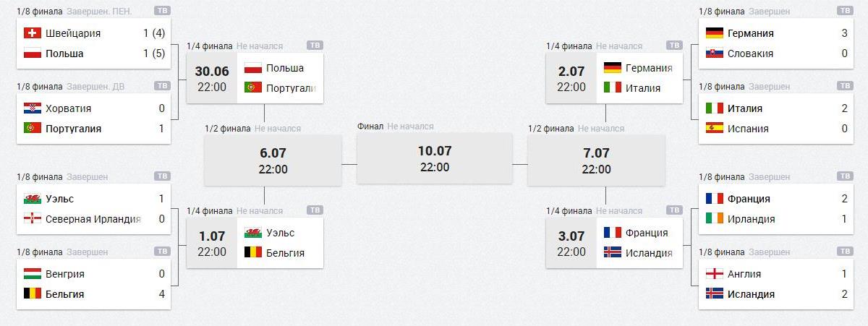Click TV badge above Швейцария–Польша match
Image resolution: width=868 pixels, height=326 pixels.
click(x=163, y=12)
